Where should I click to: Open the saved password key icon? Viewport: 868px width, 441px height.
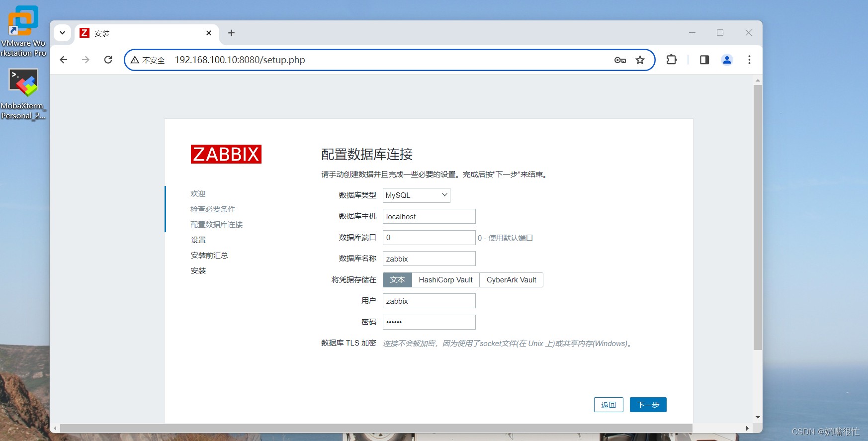coord(620,60)
